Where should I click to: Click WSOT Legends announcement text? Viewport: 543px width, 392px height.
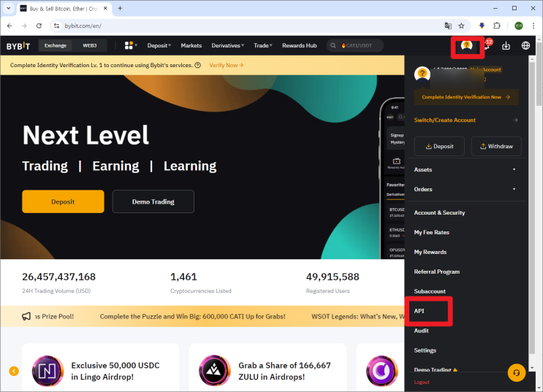click(357, 316)
